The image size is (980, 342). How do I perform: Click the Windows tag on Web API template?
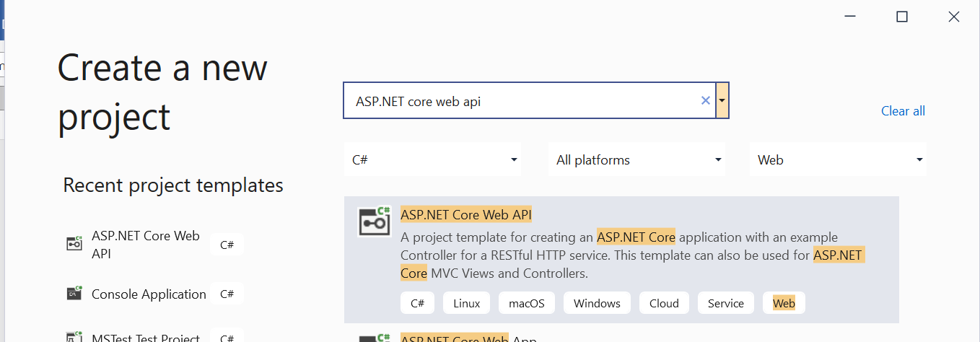(597, 303)
